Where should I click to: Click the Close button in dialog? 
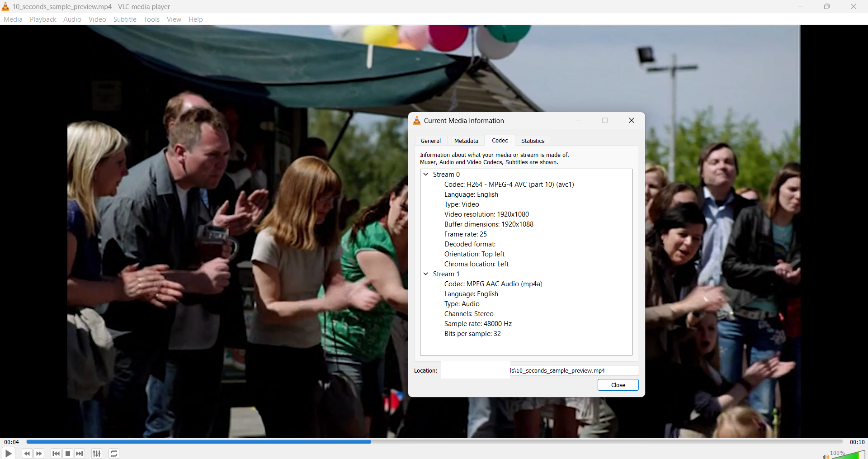tap(618, 385)
